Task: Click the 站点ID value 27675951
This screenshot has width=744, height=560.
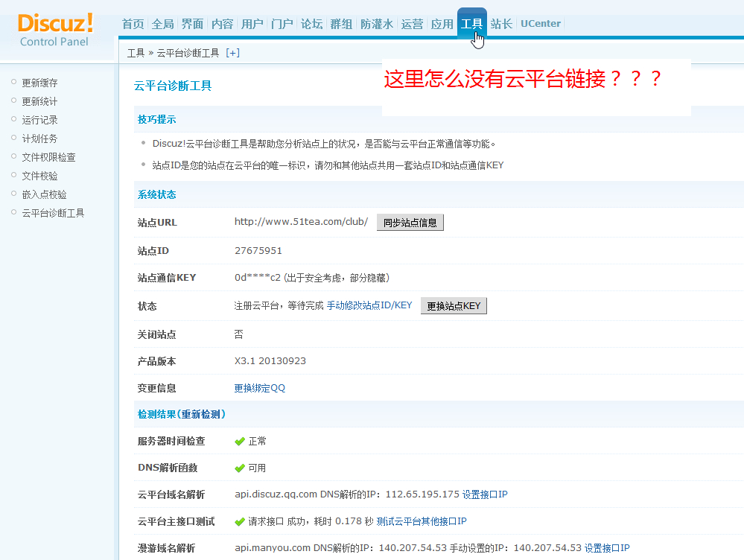Action: click(x=258, y=250)
